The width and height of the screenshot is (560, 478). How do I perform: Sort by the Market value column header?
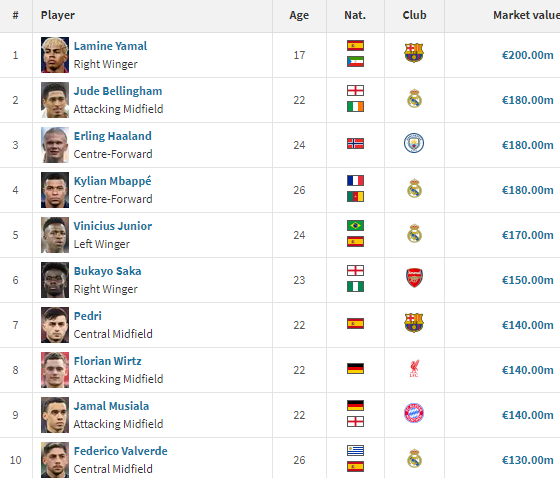[526, 15]
